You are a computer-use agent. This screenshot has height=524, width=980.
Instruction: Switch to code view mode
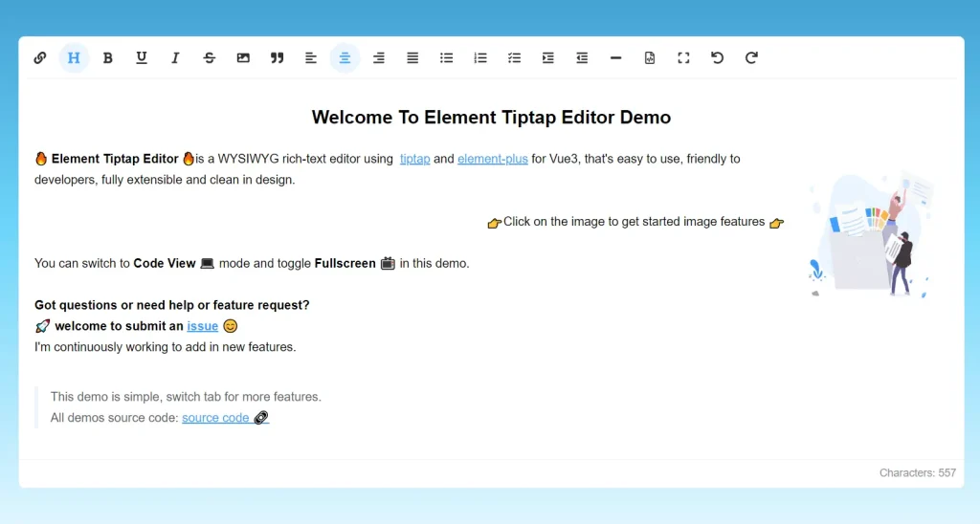click(x=650, y=58)
